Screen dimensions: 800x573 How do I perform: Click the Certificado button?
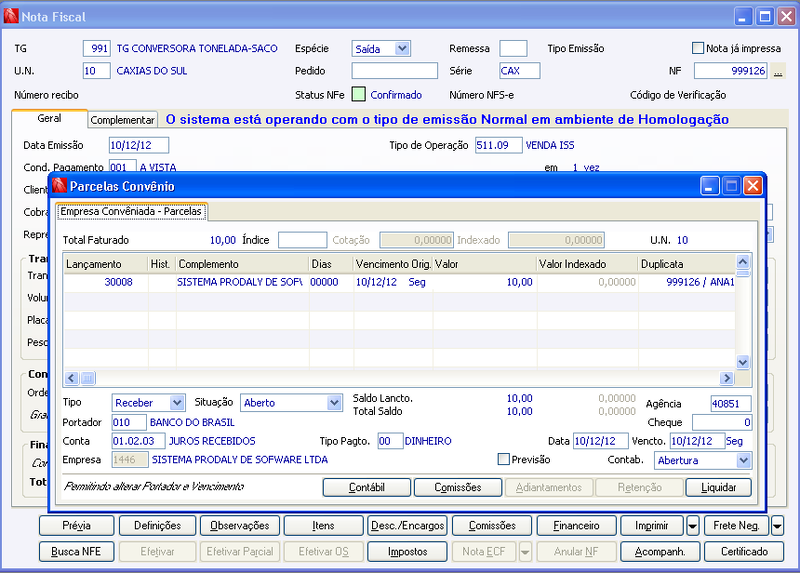[744, 552]
